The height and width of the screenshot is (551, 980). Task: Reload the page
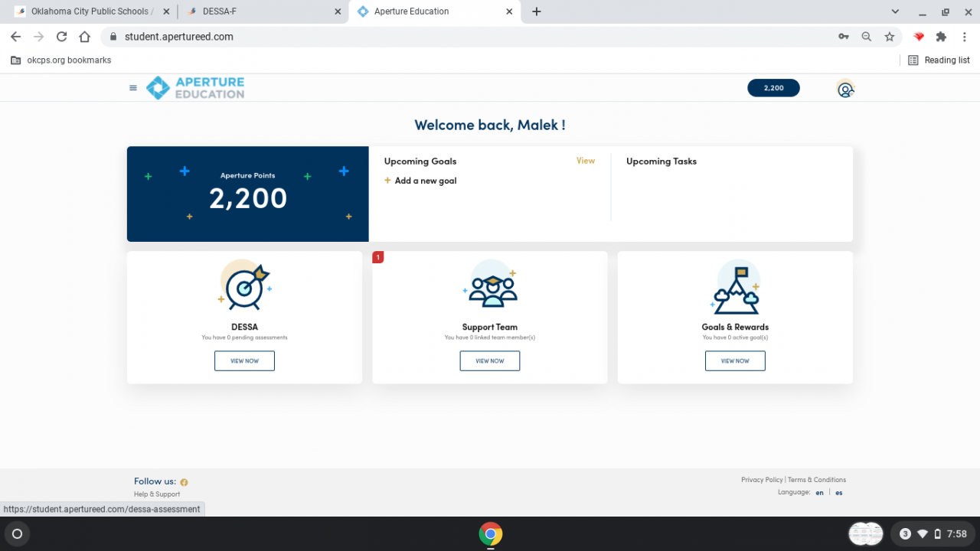pyautogui.click(x=62, y=37)
